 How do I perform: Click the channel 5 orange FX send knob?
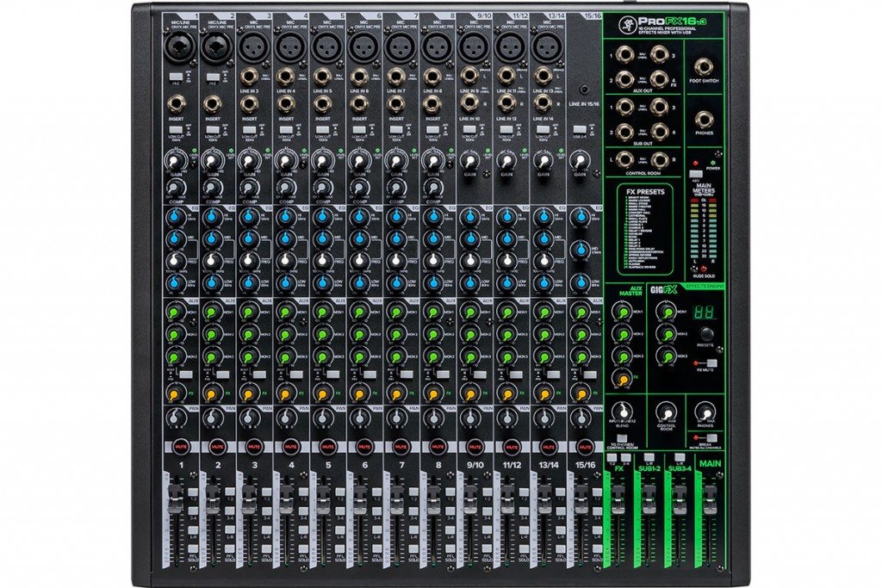click(322, 393)
